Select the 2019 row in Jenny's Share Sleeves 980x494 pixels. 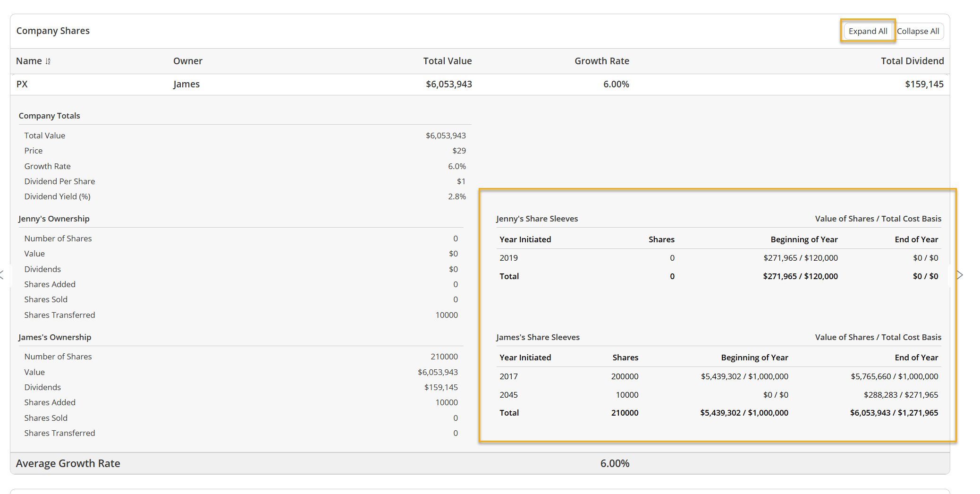point(718,258)
